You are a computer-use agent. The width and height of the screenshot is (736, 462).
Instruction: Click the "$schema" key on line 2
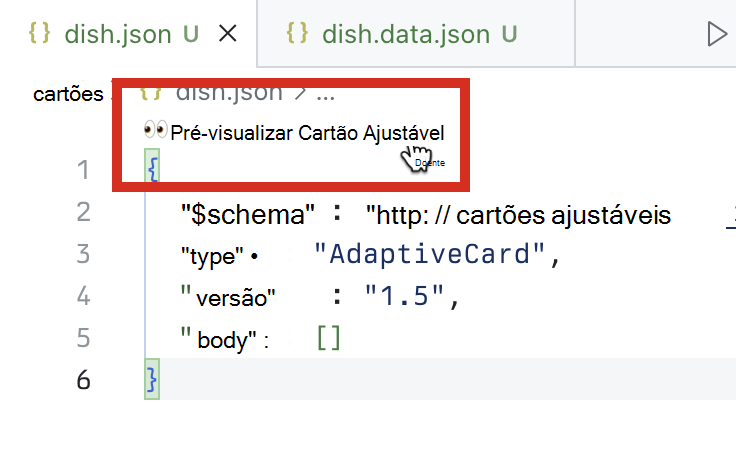248,215
